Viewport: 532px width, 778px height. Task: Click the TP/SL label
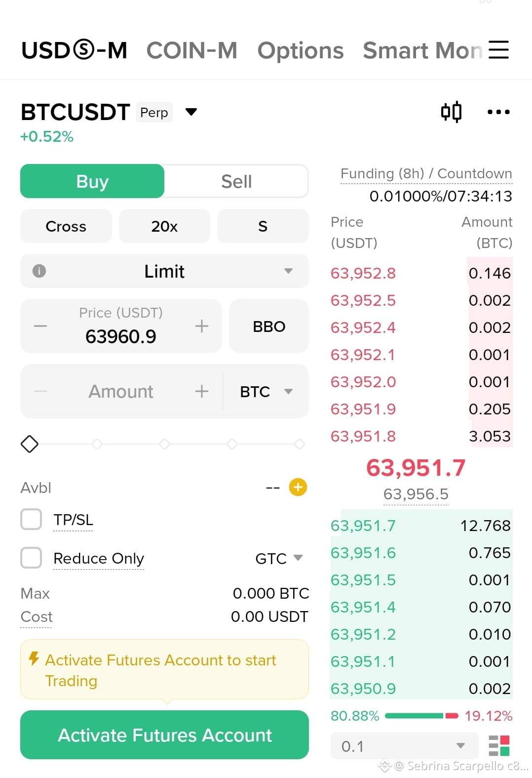(73, 520)
